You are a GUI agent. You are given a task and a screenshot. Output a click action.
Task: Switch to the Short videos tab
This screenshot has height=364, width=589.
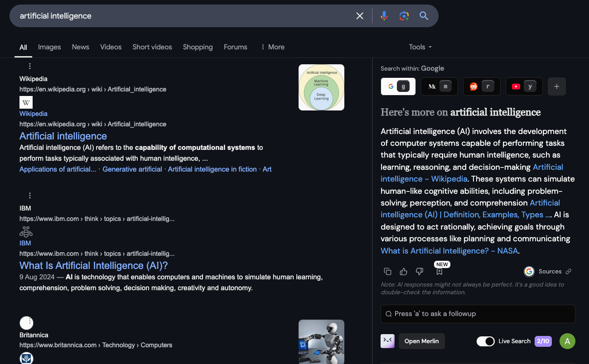pos(152,47)
